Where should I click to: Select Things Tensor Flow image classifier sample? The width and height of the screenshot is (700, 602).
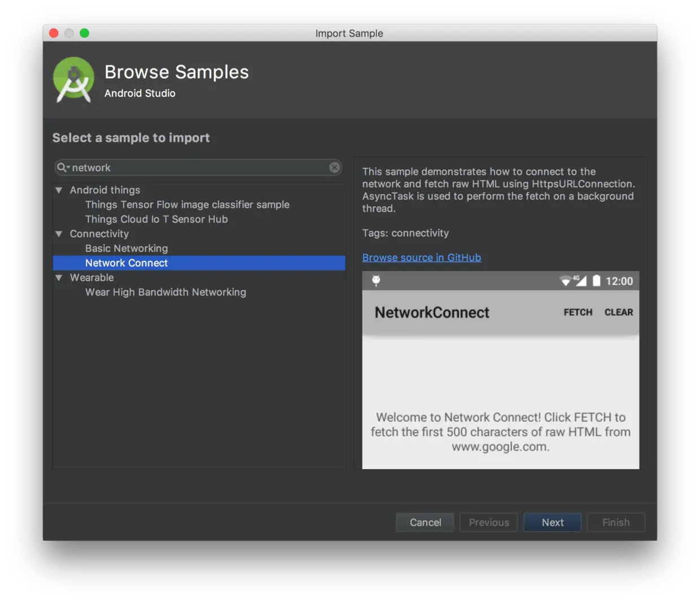click(187, 204)
